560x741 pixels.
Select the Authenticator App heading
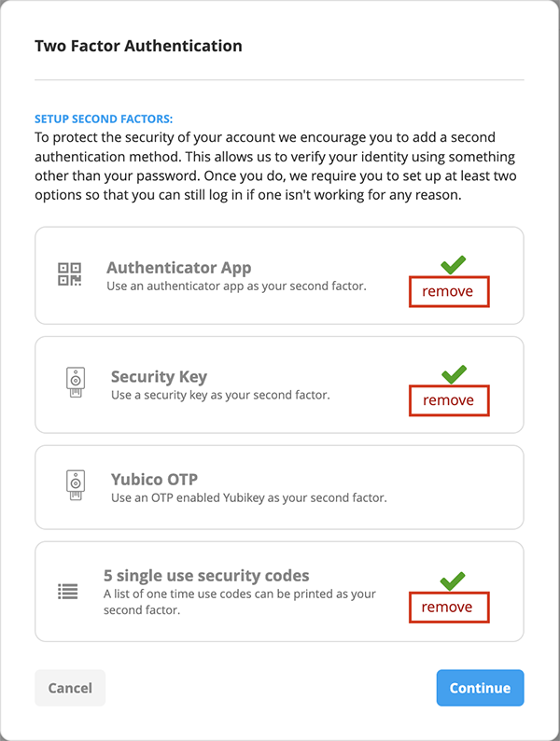coord(178,268)
